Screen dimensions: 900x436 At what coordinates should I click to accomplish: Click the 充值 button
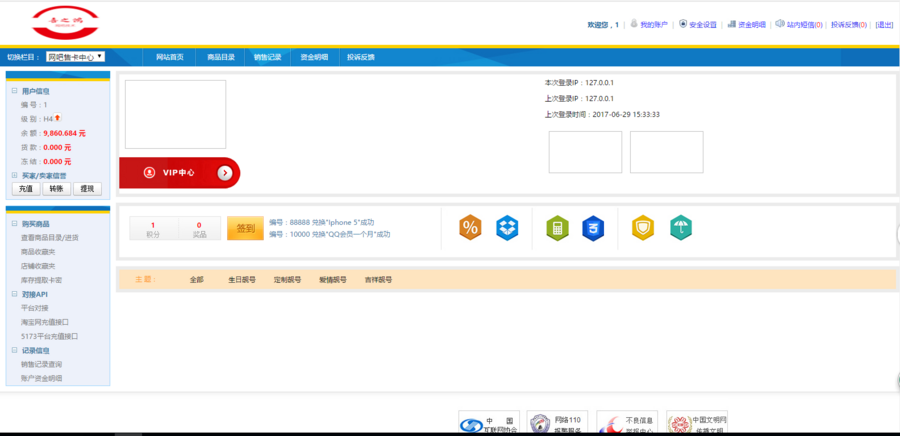pyautogui.click(x=26, y=189)
